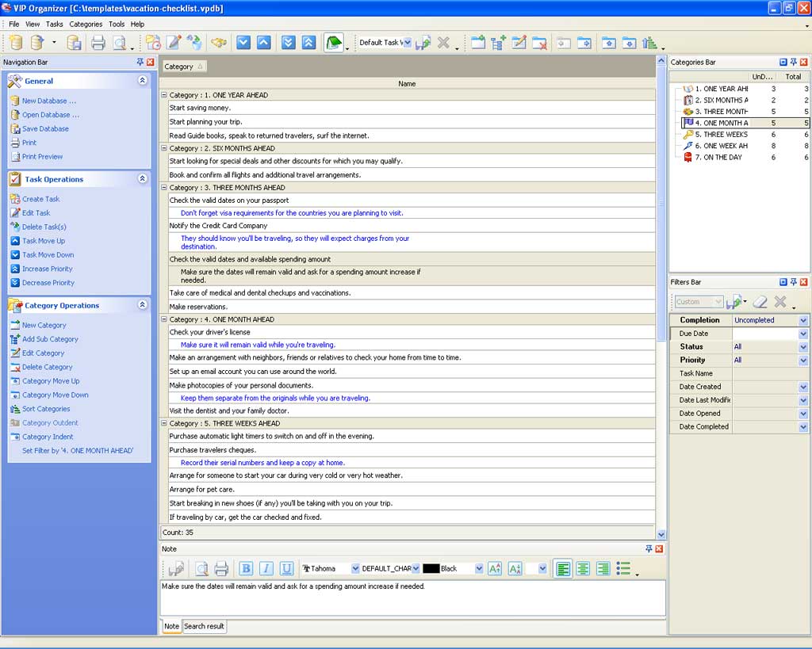Click the Category column header
The width and height of the screenshot is (812, 649).
(x=179, y=67)
